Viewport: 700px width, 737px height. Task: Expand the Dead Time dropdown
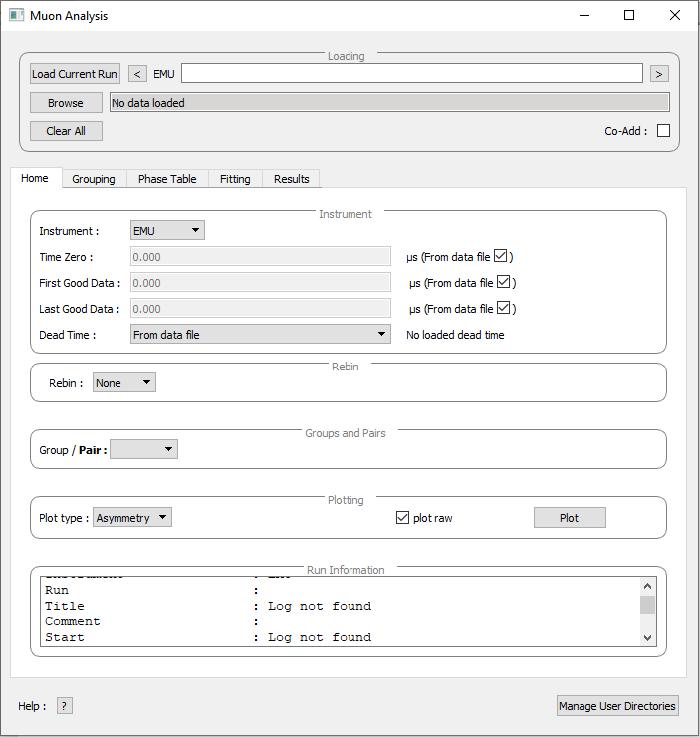[x=260, y=335]
